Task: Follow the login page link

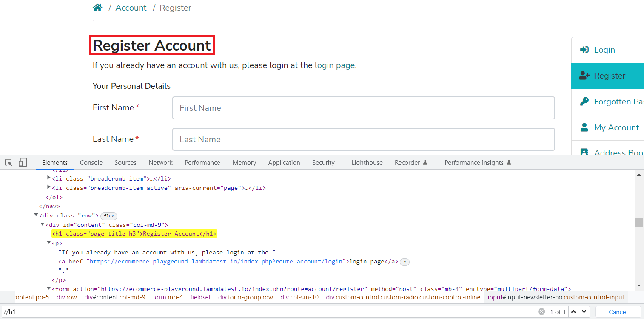Action: [334, 65]
